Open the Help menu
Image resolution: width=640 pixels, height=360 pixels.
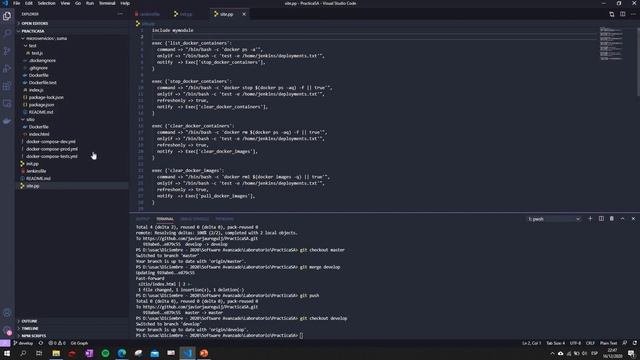[x=125, y=3]
